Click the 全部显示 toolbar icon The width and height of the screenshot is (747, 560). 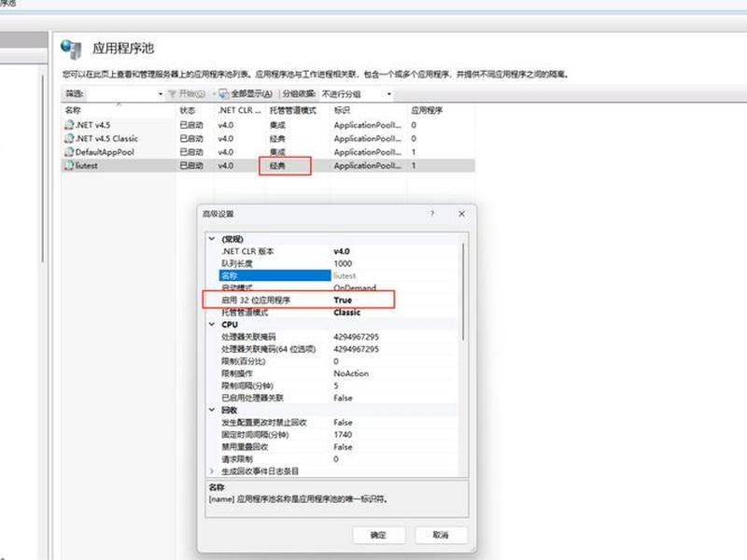coord(223,94)
